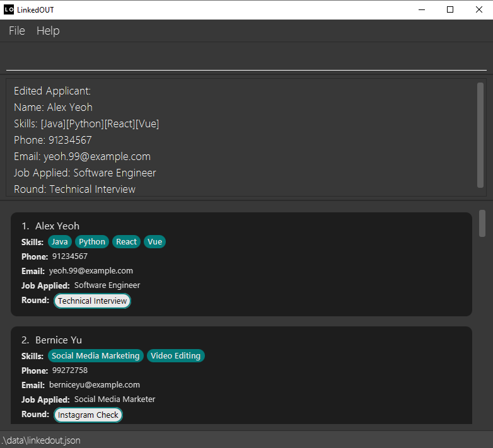493x448 pixels.
Task: Click the applicant list scrollbar thumb
Action: [x=482, y=224]
